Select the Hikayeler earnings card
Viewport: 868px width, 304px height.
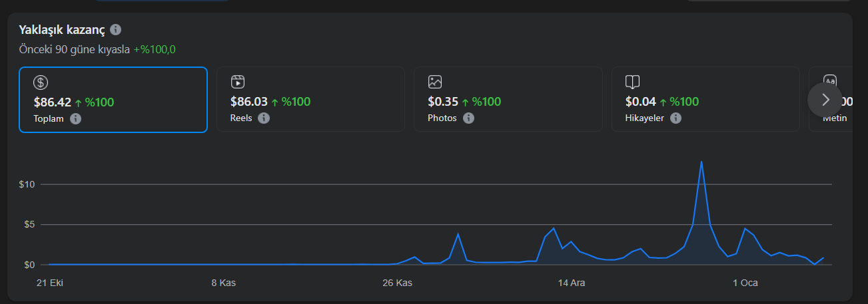[x=705, y=99]
